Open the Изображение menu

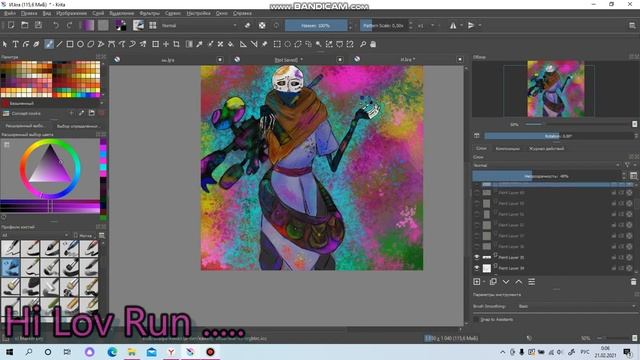[71, 13]
